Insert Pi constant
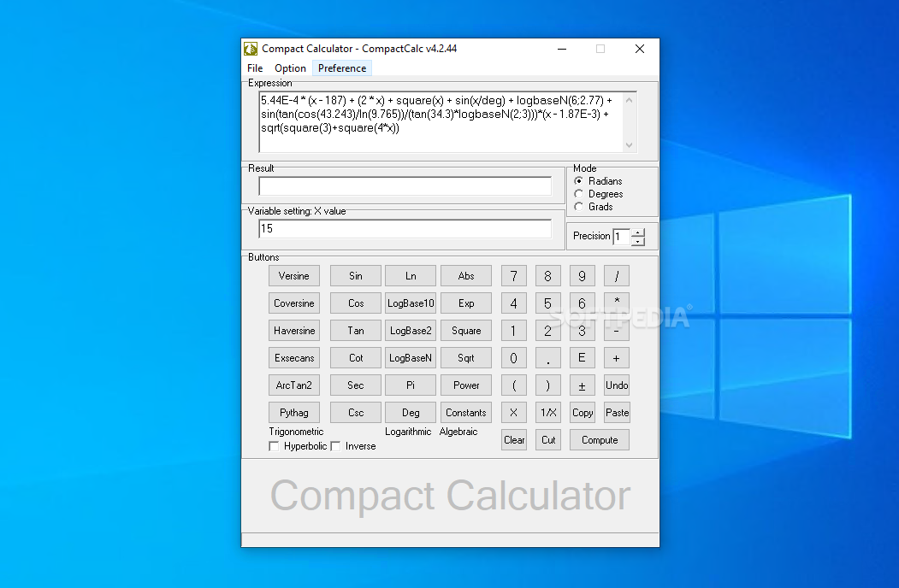This screenshot has width=899, height=588. point(411,385)
